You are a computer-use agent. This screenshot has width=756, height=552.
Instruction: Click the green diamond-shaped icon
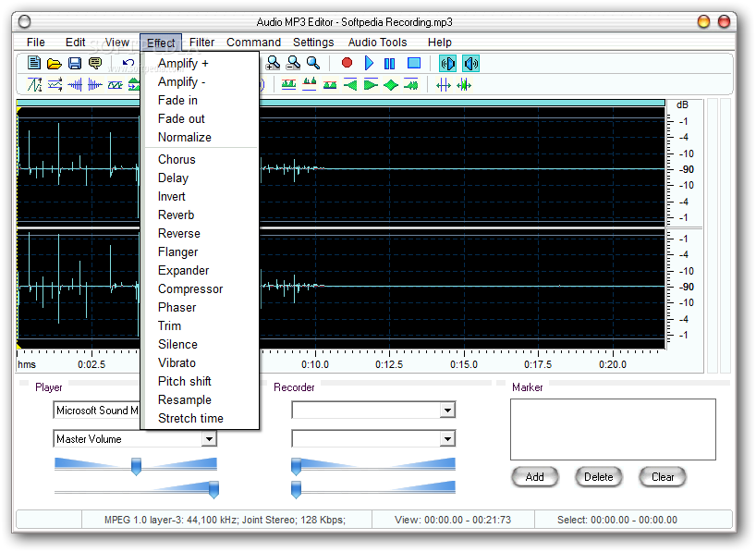tap(391, 85)
